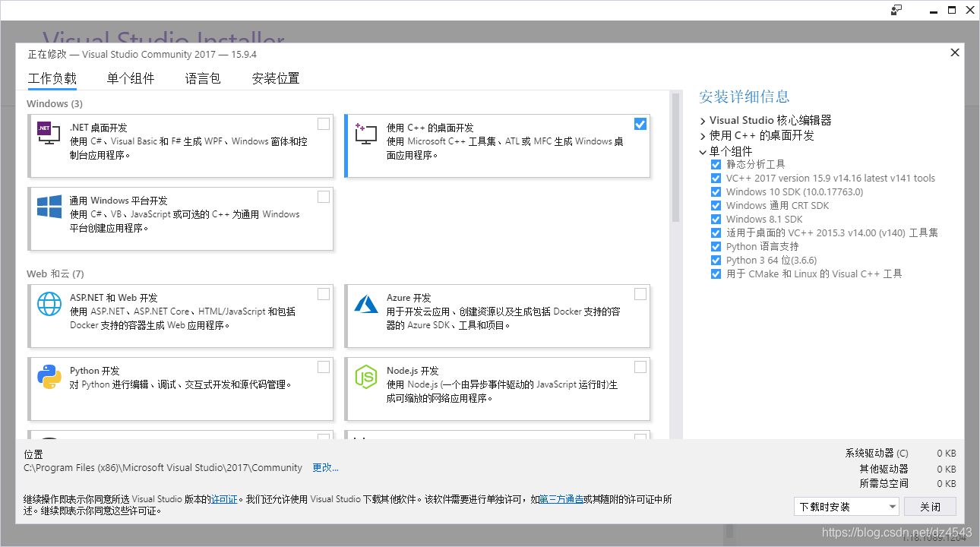Click the 系统驱动器 (C) label
The width and height of the screenshot is (980, 547).
coord(877,454)
